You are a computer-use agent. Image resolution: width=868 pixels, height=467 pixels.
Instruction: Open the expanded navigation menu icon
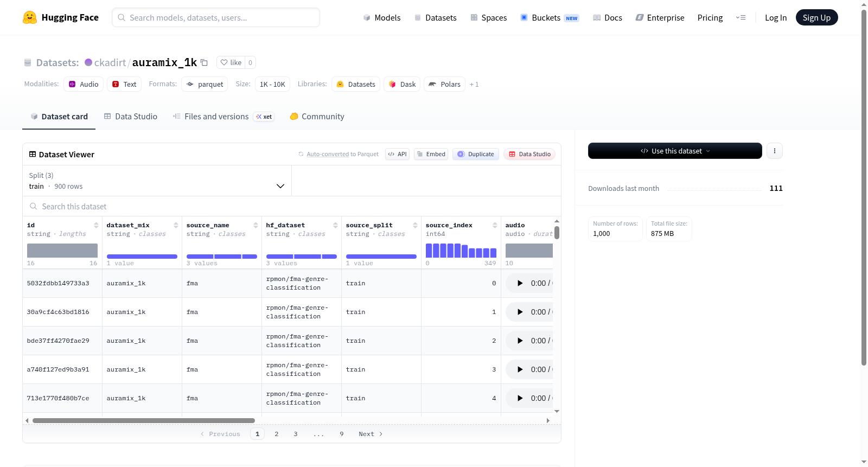point(741,18)
